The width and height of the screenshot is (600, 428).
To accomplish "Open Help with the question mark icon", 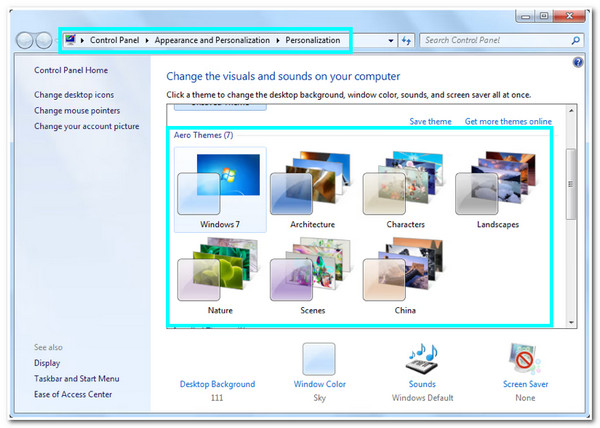I will [x=578, y=62].
